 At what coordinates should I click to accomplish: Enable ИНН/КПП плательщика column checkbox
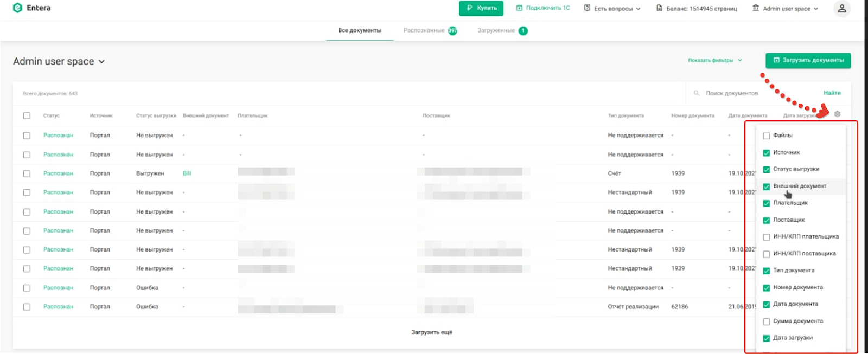pos(767,237)
